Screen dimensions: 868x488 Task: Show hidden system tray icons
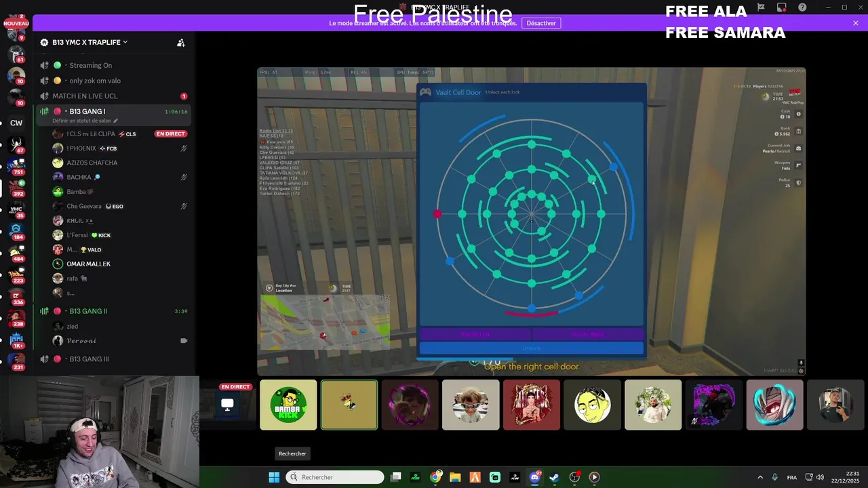760,477
